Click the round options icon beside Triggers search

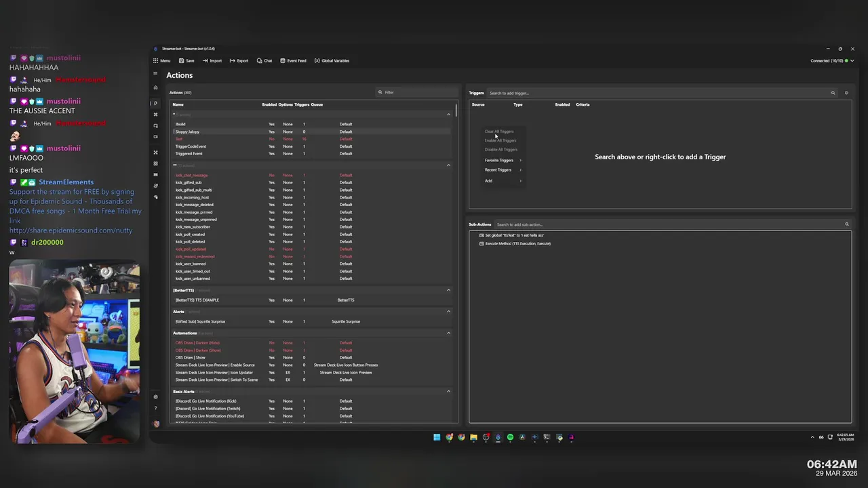click(846, 93)
